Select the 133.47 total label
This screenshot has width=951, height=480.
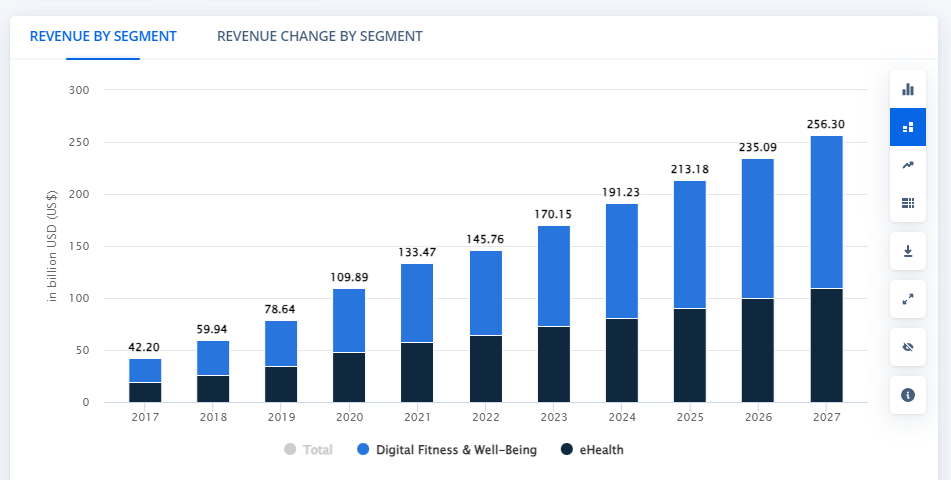click(x=417, y=252)
